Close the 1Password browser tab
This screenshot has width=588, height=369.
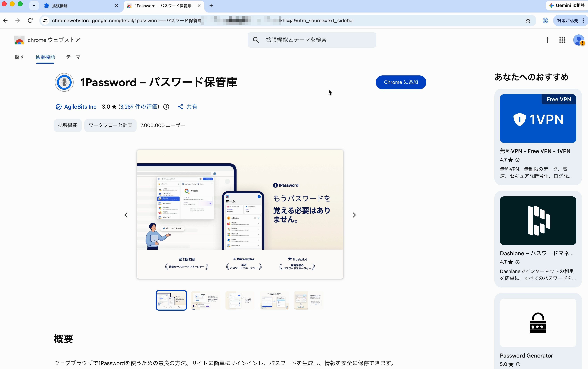[x=199, y=6]
